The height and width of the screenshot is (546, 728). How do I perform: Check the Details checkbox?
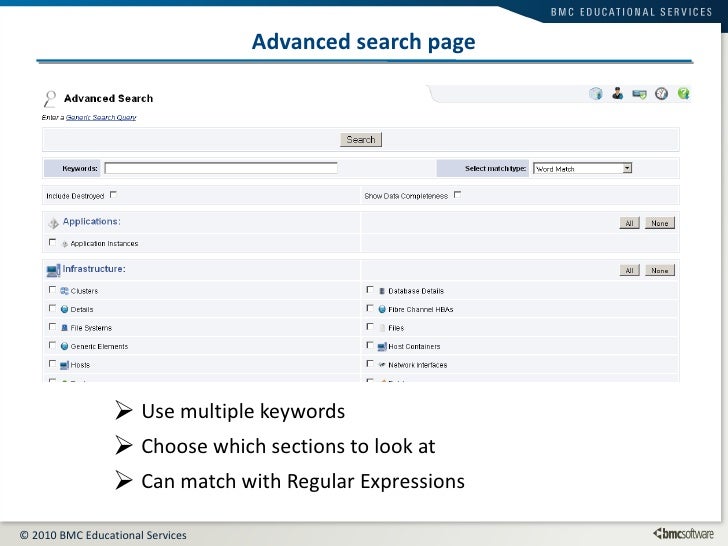[x=52, y=308]
